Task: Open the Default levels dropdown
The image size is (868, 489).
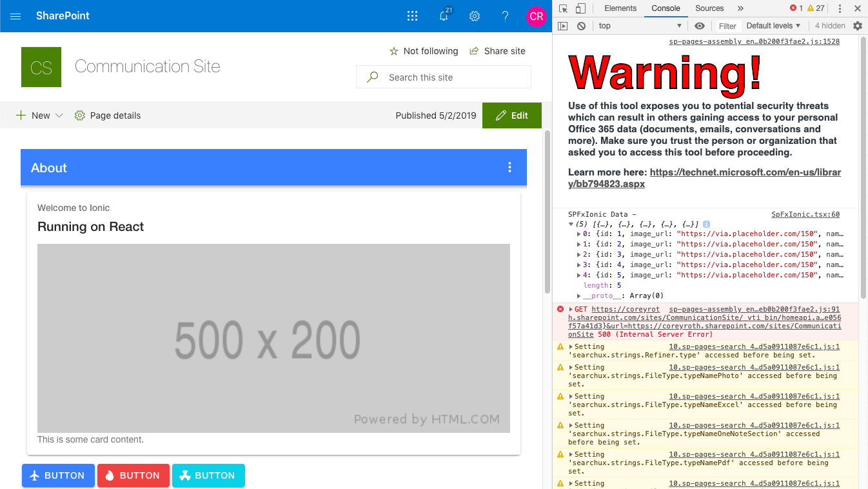Action: pyautogui.click(x=773, y=26)
